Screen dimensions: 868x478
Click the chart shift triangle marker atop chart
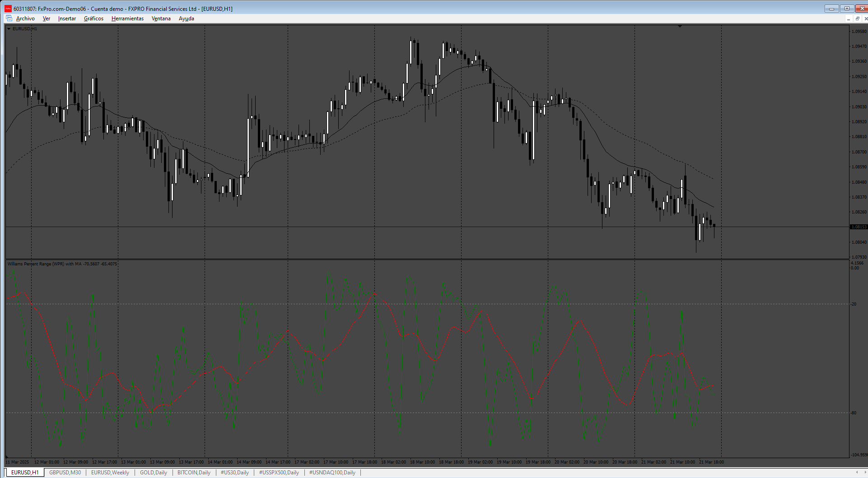pos(680,27)
